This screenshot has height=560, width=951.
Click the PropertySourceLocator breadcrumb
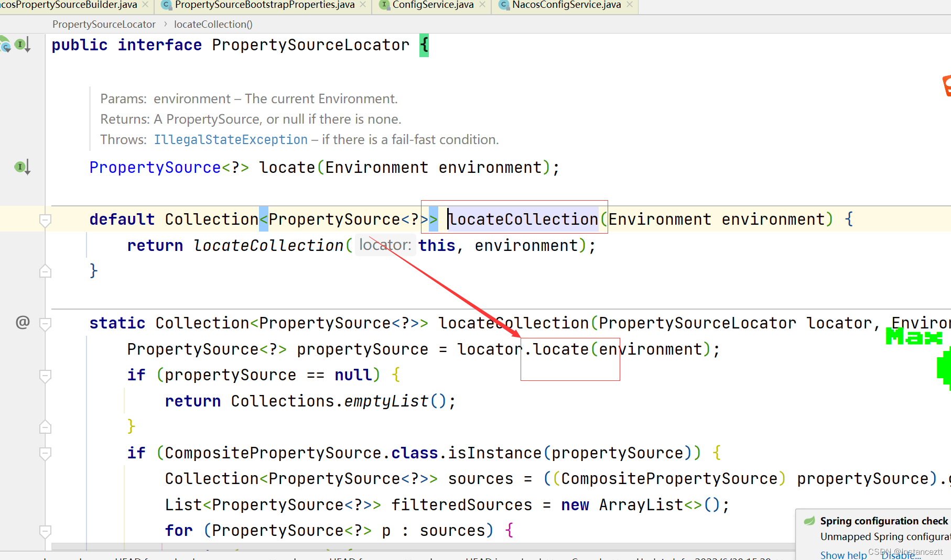pos(104,24)
